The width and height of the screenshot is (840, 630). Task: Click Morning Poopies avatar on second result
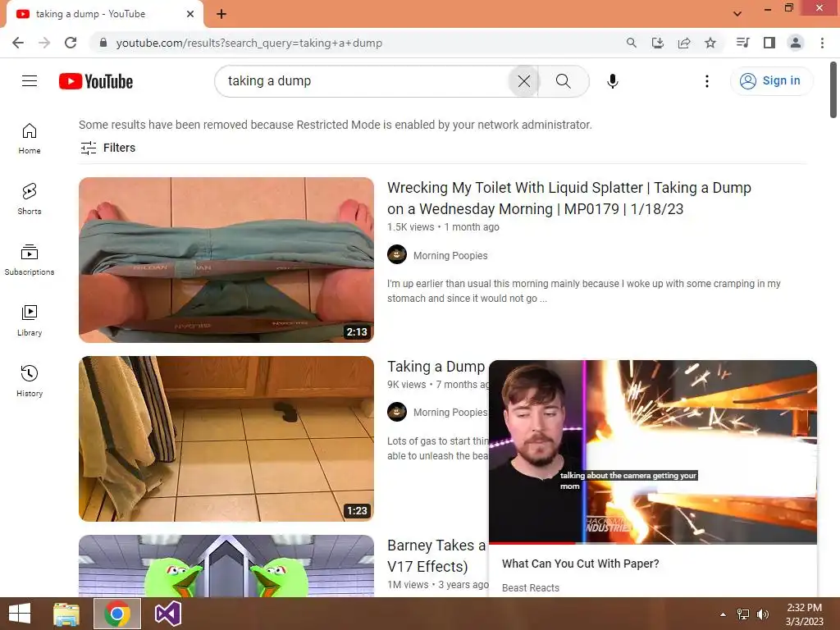coord(397,412)
